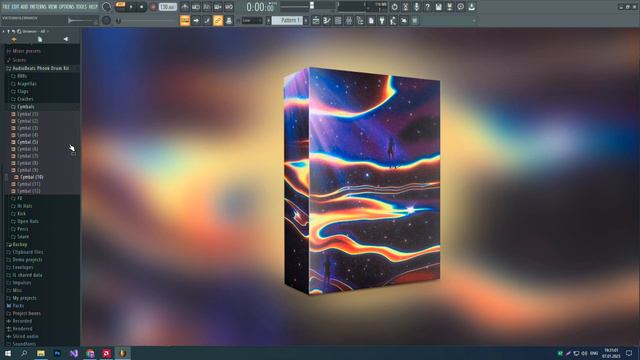Open the OPTIONS menu
The width and height of the screenshot is (640, 360).
coord(67,7)
